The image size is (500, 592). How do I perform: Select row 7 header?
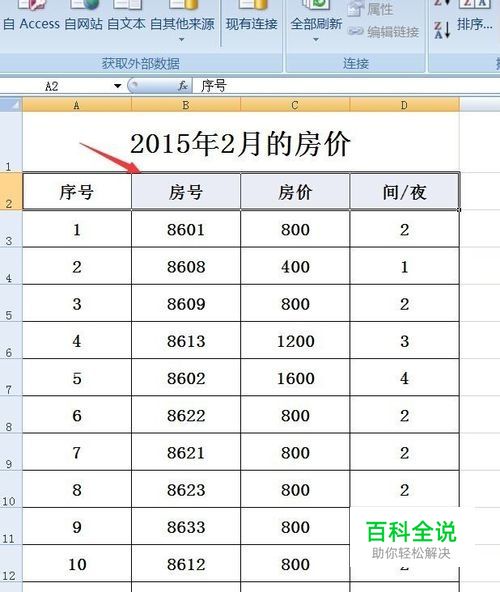11,378
